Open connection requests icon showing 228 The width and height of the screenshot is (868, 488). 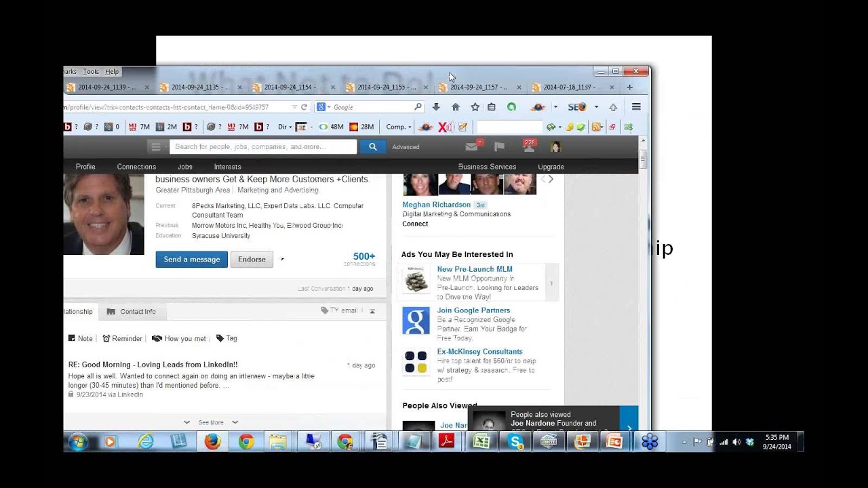(528, 146)
